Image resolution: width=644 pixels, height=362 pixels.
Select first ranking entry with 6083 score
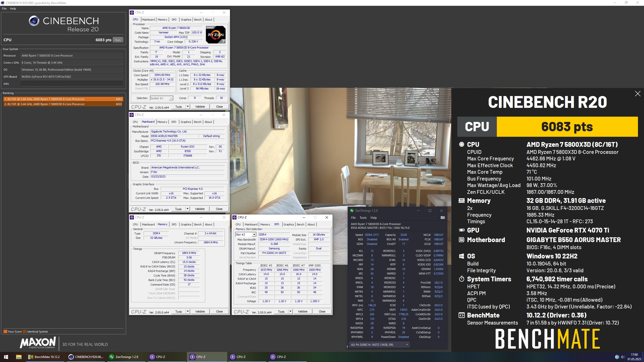click(x=63, y=99)
